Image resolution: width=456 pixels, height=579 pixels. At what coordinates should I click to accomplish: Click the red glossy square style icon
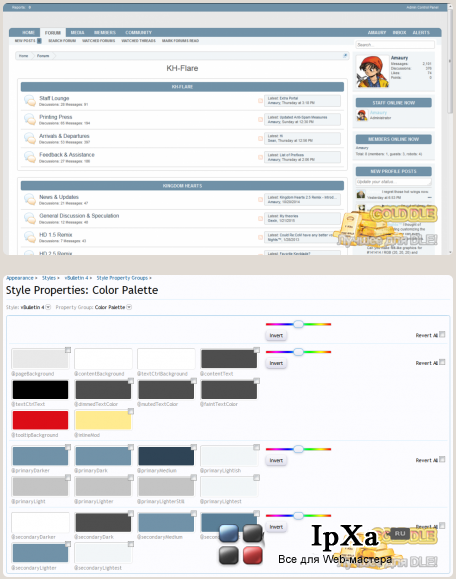coord(253,555)
